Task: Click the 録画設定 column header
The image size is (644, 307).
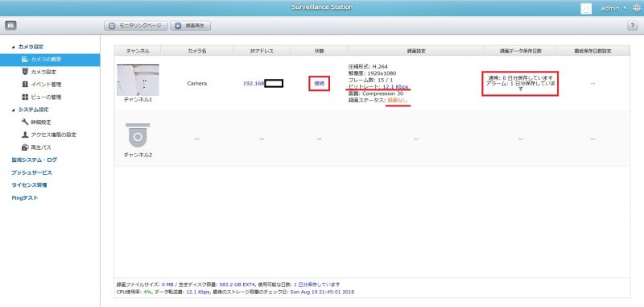Action: [x=416, y=51]
